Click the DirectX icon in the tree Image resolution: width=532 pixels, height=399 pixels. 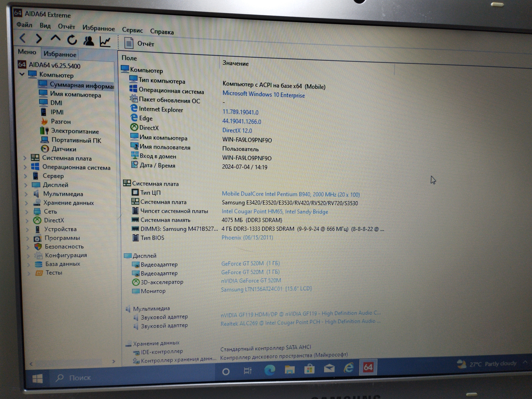[x=37, y=220]
